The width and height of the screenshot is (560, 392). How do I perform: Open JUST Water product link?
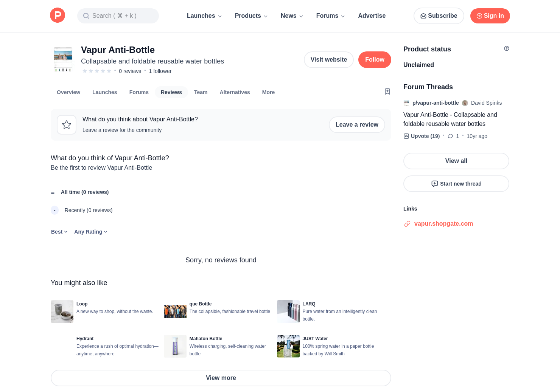coord(315,339)
